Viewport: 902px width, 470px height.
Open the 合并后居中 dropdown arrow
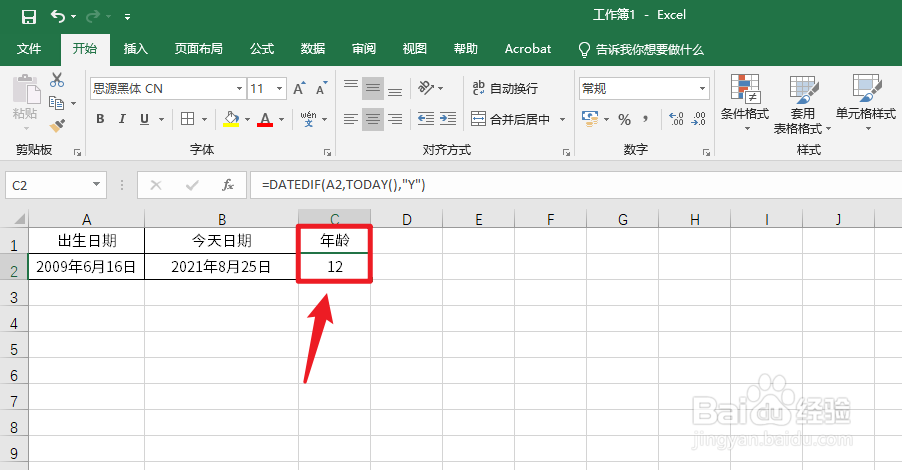pos(562,119)
